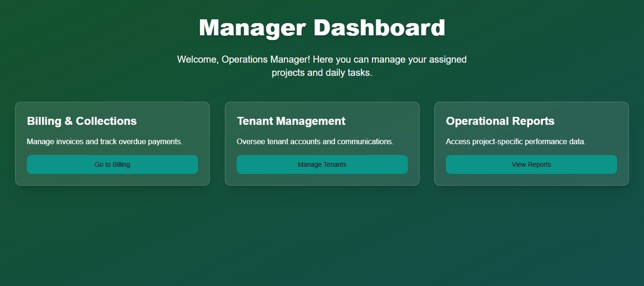Screen dimensions: 644x286
Task: Click the word 'Dashboard' in the title
Action: pyautogui.click(x=379, y=28)
